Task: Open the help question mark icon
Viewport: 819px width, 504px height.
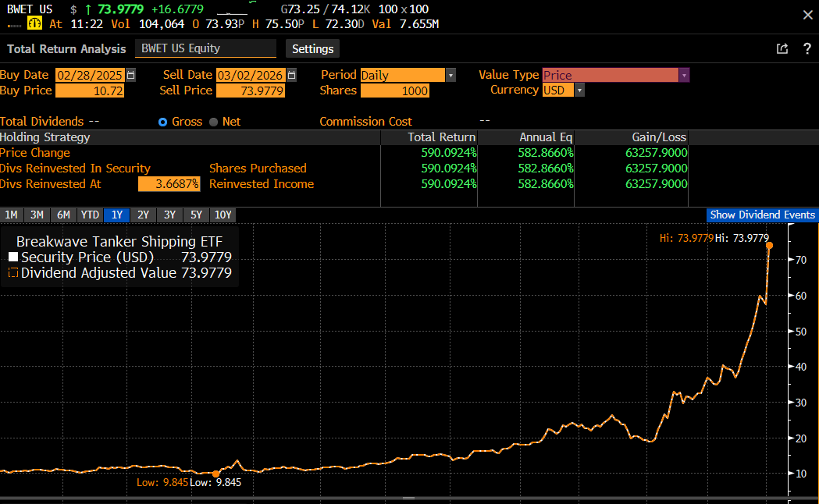Action: (x=807, y=48)
